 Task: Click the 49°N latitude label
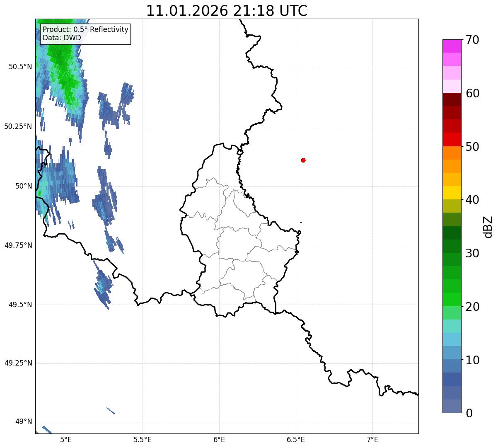click(24, 421)
